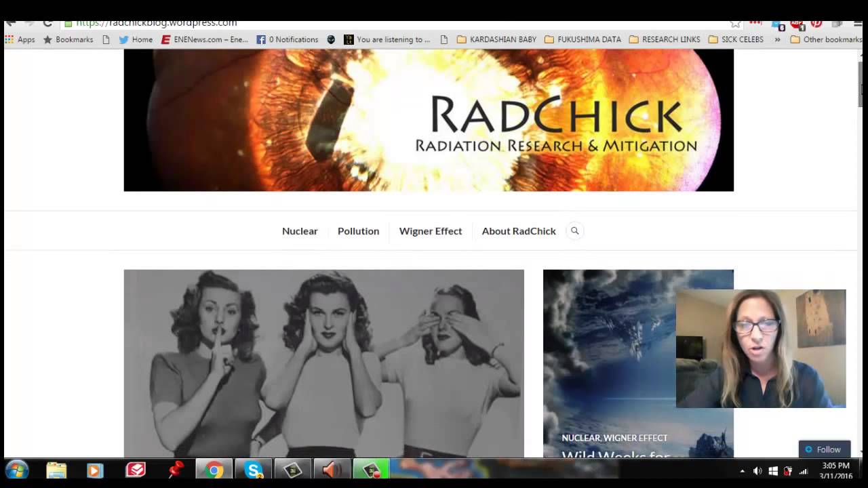Open the RESEARCH LINKS bookmarks folder
The image size is (868, 488).
665,39
